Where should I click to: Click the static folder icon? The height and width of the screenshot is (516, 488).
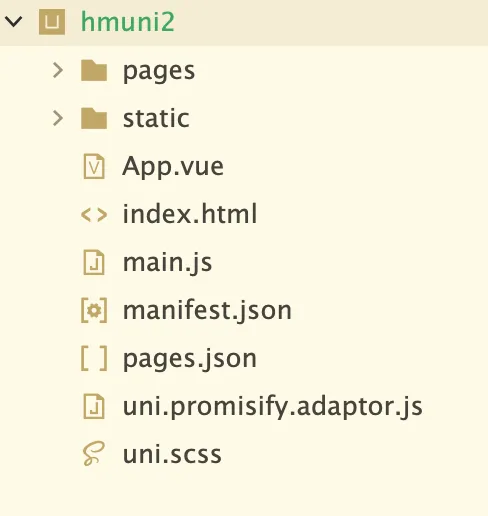[94, 118]
